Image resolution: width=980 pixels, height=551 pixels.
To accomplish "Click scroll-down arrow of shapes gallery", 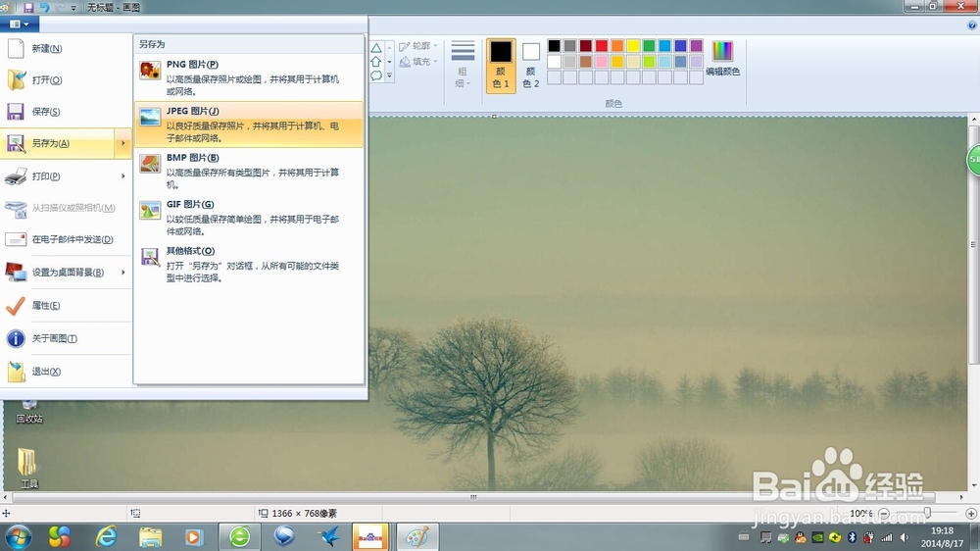I will click(389, 62).
